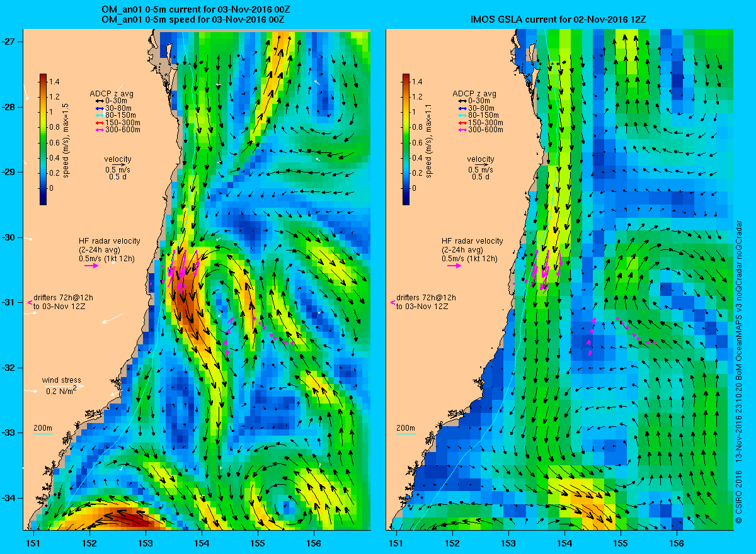Click the '0.5 m/s' velocity text in OM_an01 panel

(118, 170)
